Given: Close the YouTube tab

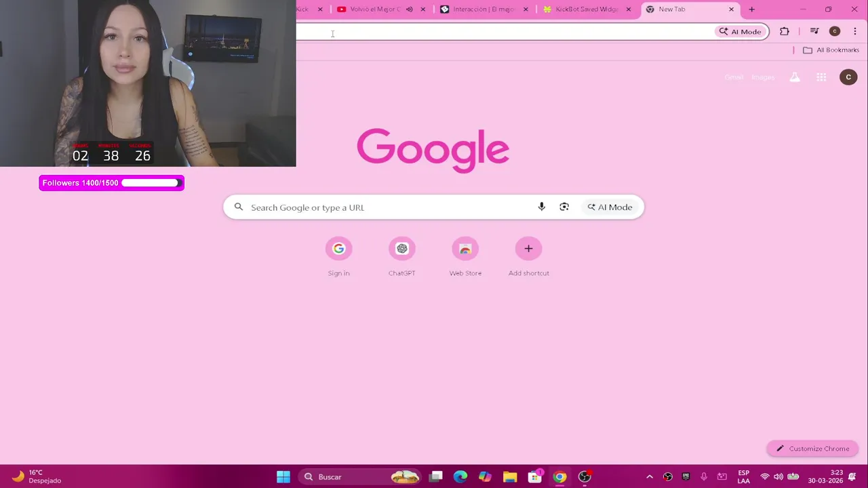Looking at the screenshot, I should tap(423, 9).
